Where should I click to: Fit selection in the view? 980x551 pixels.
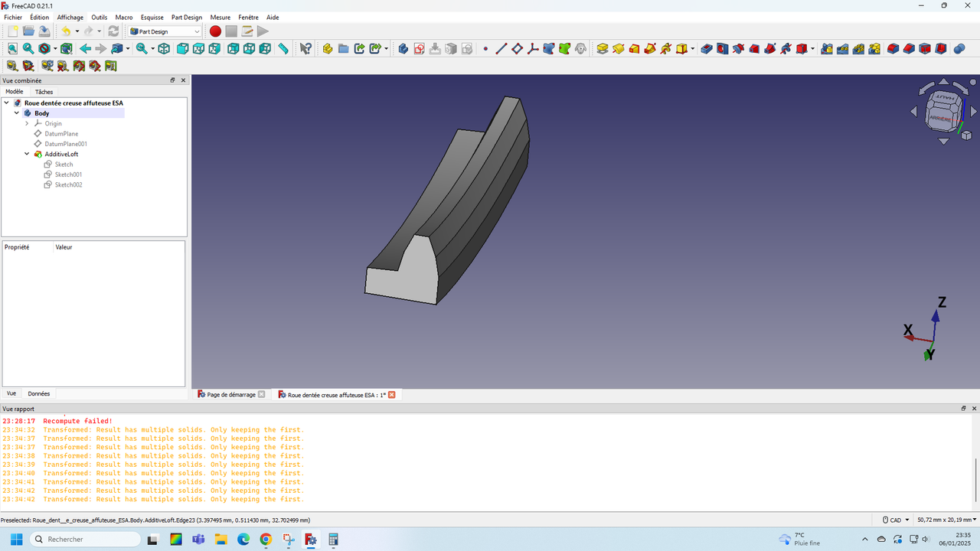pyautogui.click(x=28, y=49)
